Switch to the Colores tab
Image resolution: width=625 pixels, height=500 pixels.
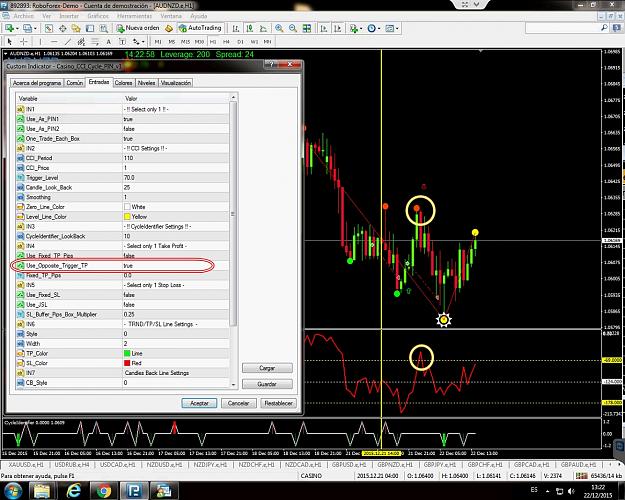point(123,83)
